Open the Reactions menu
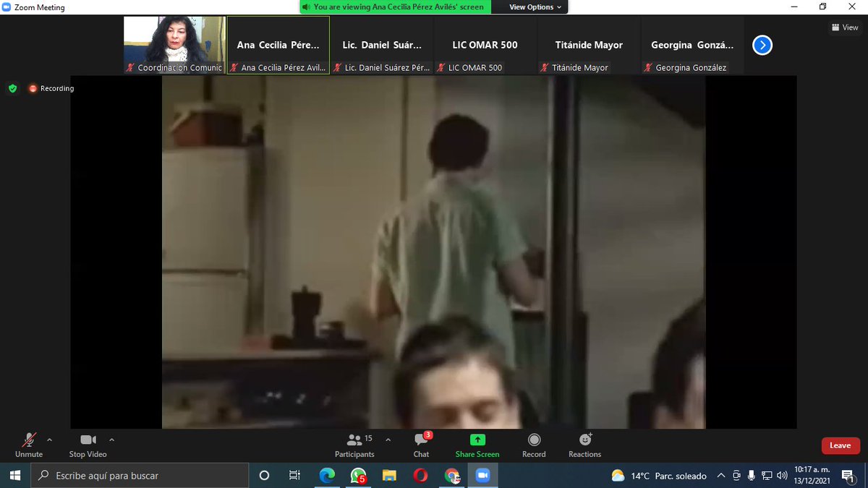The width and height of the screenshot is (868, 488). (x=584, y=445)
